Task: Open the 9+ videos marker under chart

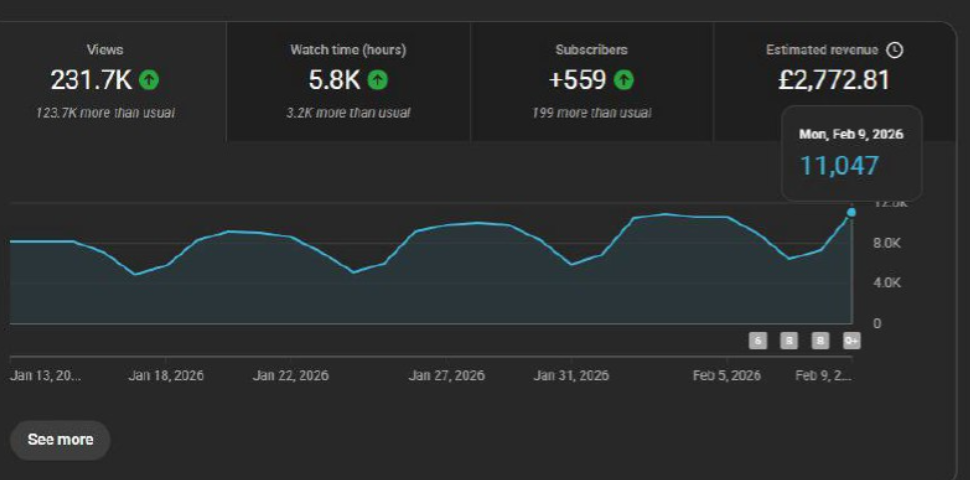Action: coord(851,341)
